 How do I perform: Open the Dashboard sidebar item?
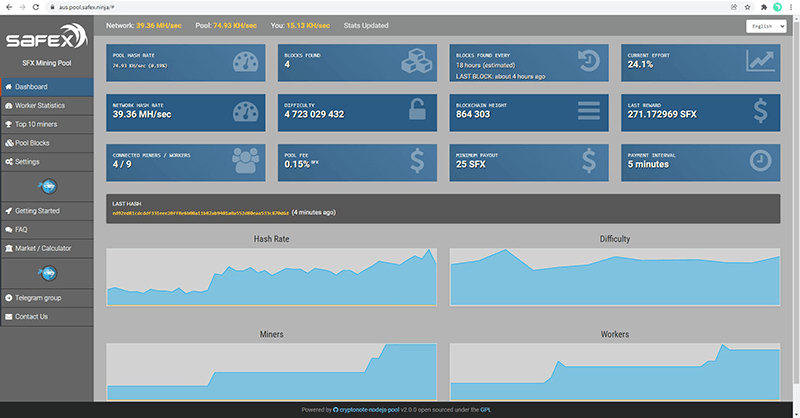47,87
